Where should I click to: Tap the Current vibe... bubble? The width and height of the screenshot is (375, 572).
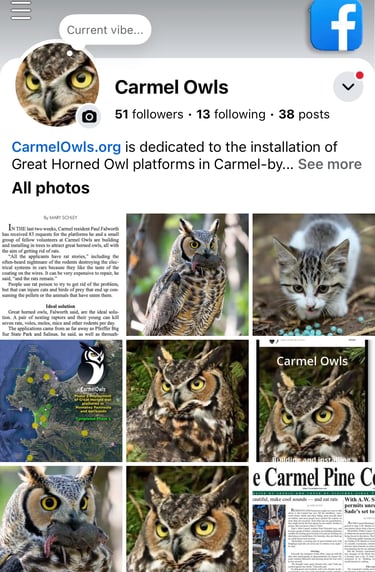(x=105, y=30)
